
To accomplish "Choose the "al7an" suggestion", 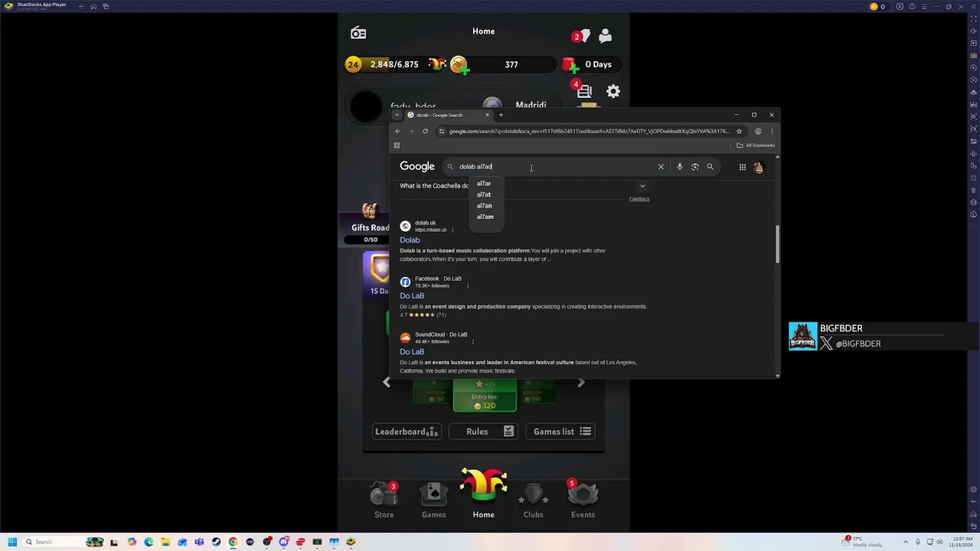I will click(x=484, y=206).
